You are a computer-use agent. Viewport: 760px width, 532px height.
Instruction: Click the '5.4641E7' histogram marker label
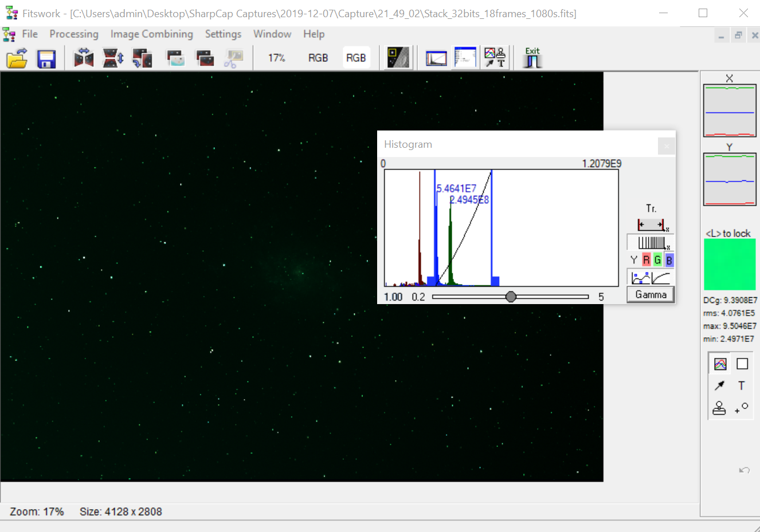[x=457, y=188]
